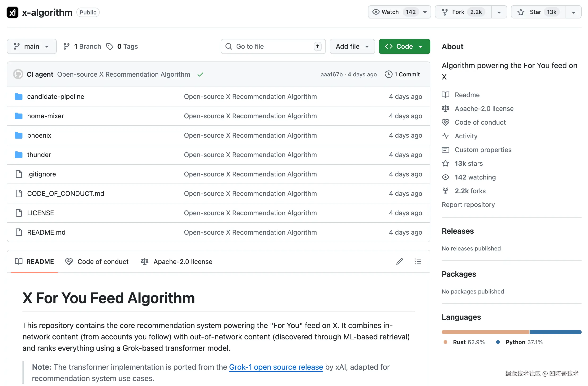Click the tag icon for Tags
588x386 pixels.
(x=110, y=47)
